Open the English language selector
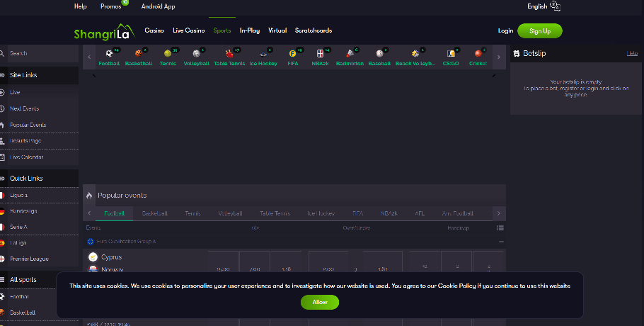644x326 pixels. 543,6
